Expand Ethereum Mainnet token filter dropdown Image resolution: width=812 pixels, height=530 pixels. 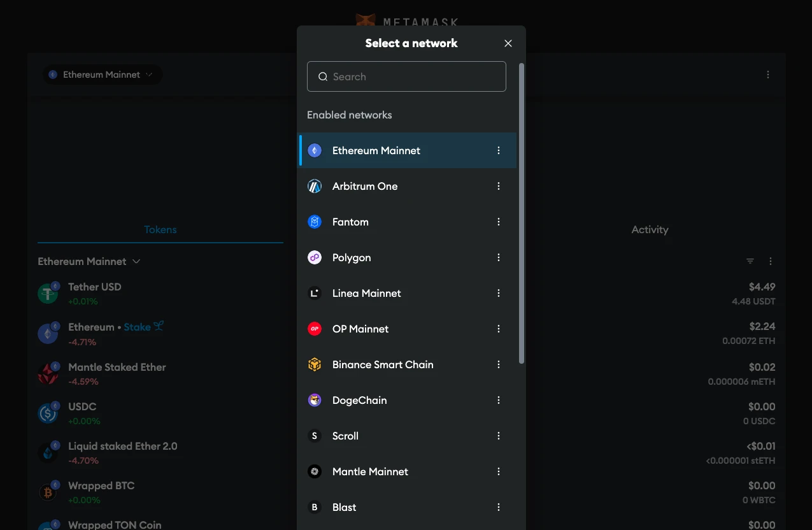point(89,261)
